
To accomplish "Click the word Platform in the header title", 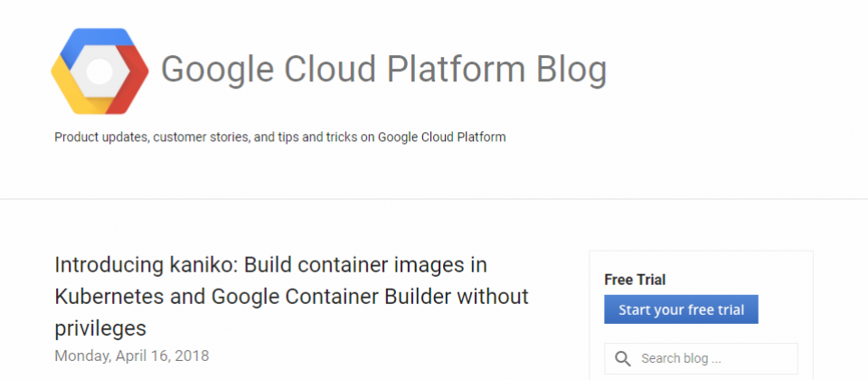I will point(456,71).
